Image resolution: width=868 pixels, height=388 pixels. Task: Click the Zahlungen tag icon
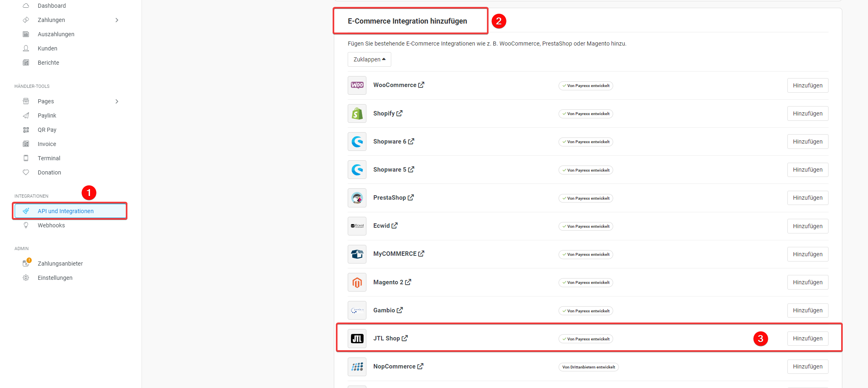pos(26,20)
